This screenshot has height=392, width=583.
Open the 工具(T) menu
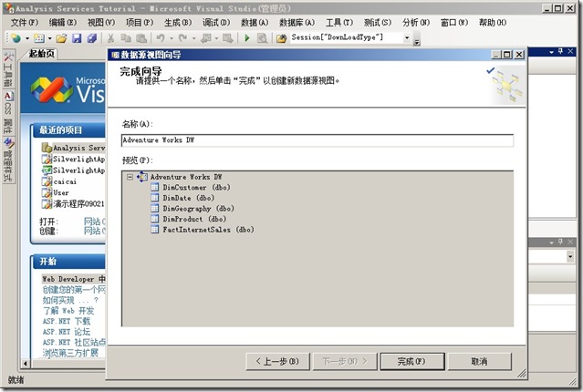tap(339, 23)
